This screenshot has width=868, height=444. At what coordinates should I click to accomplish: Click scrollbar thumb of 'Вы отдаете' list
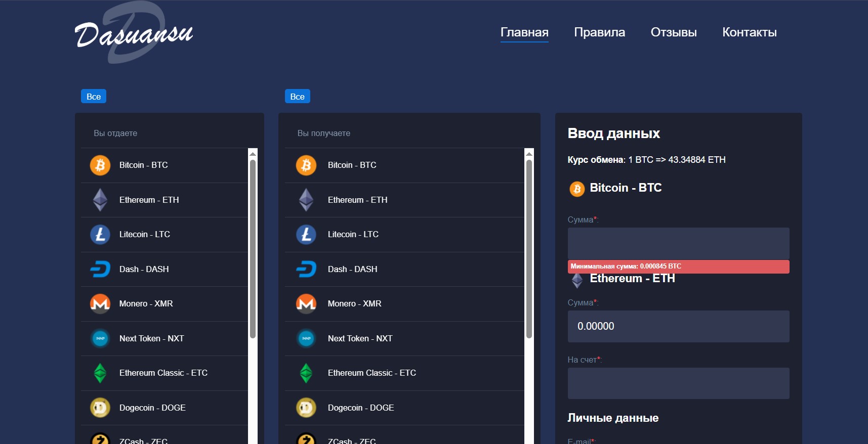[253, 249]
